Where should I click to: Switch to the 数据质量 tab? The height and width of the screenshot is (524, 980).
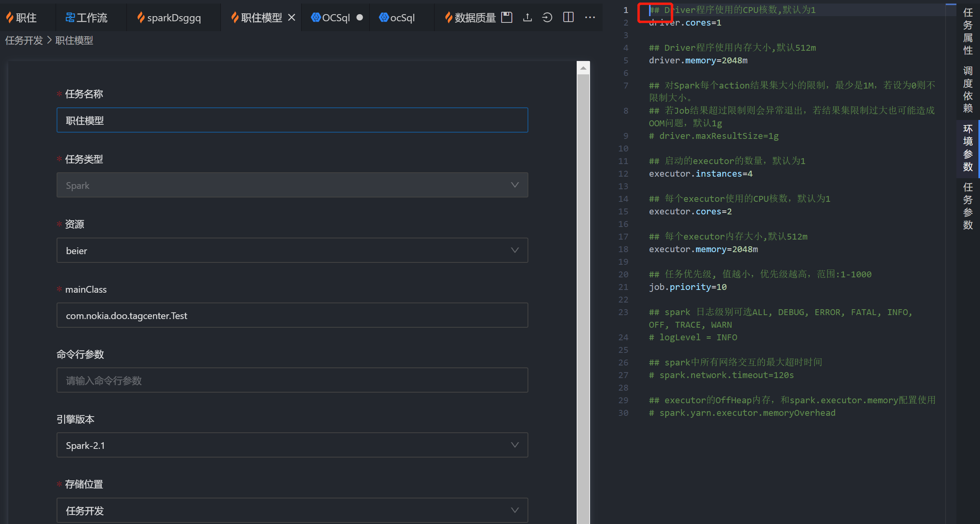tap(470, 17)
